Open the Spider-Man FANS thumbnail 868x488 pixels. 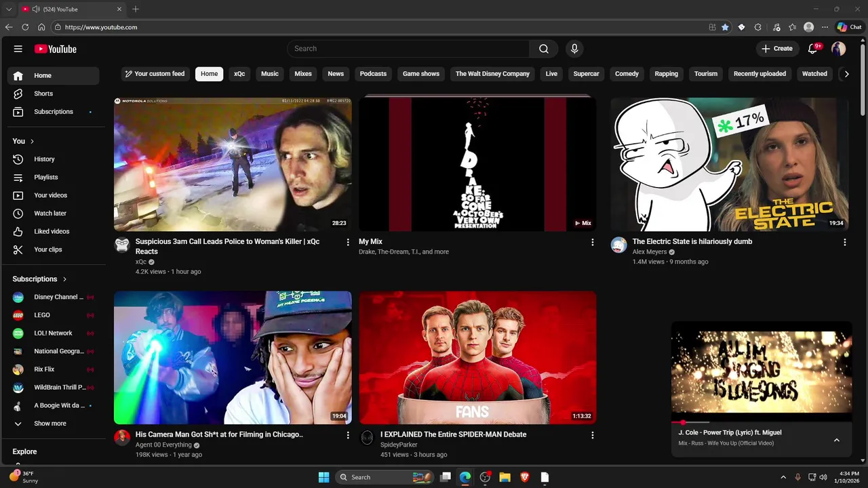point(477,358)
